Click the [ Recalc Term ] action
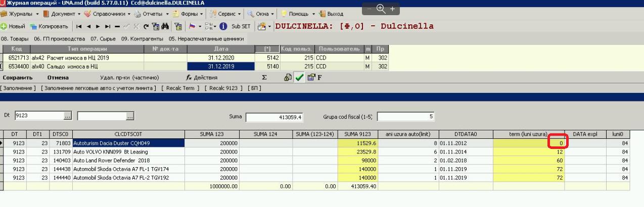This screenshot has width=644, height=207. [x=180, y=88]
